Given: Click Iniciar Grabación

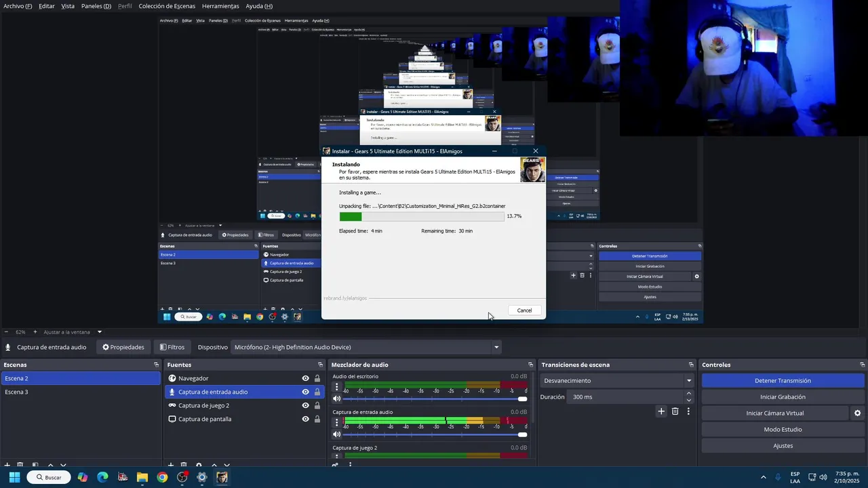Looking at the screenshot, I should [783, 396].
